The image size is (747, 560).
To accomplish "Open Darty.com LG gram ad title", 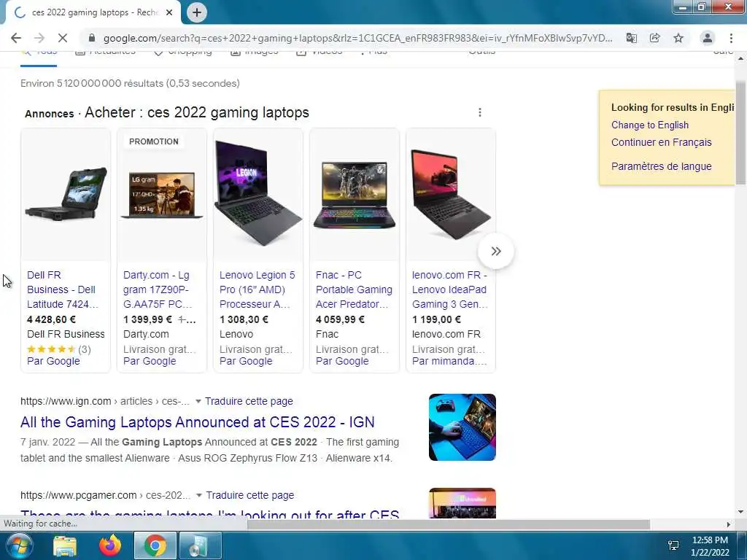I will tap(158, 289).
